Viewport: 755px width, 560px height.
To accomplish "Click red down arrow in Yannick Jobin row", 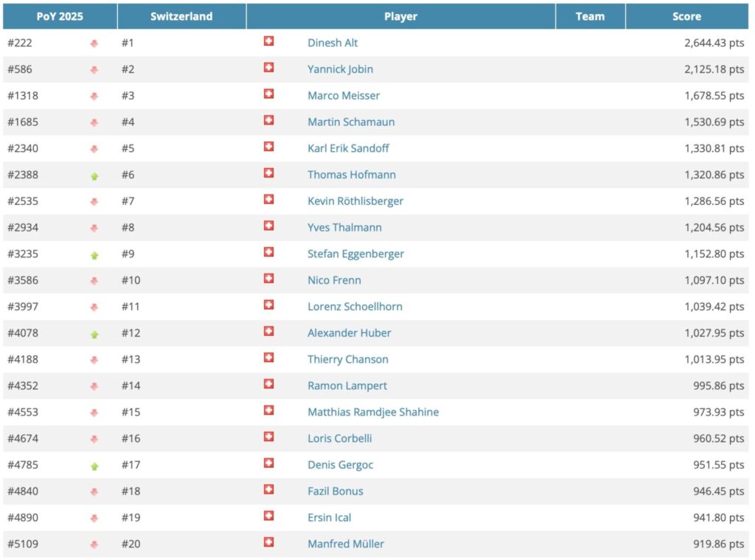I will pos(94,70).
